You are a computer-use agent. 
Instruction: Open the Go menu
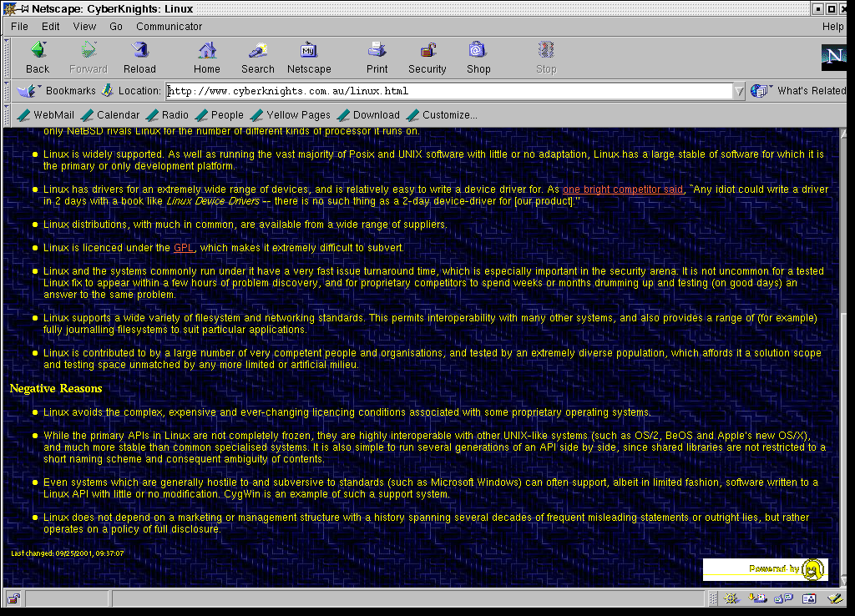[115, 26]
